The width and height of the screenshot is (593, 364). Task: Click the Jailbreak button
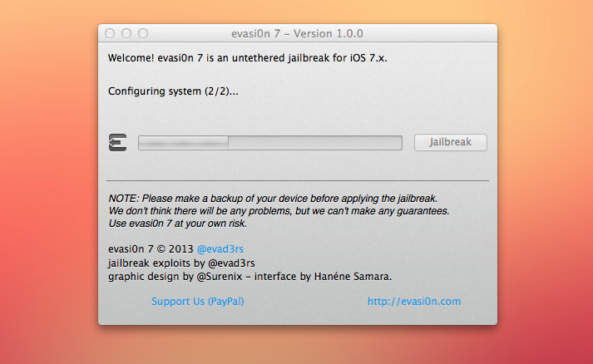point(451,142)
